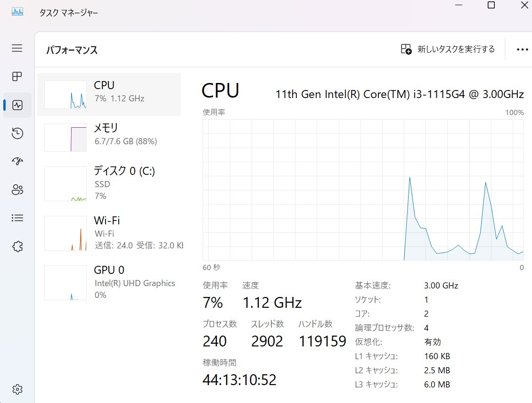The image size is (532, 403).
Task: Open the Users page icon
Action: (x=17, y=189)
